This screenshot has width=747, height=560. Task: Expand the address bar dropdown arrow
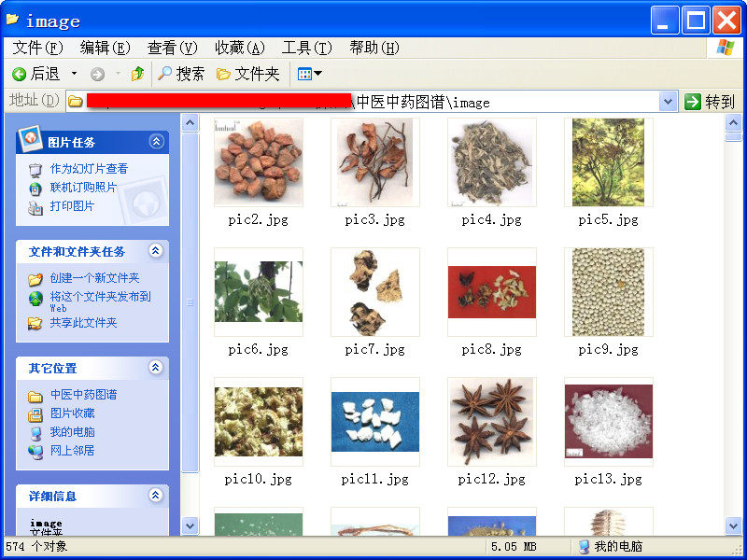coord(668,102)
